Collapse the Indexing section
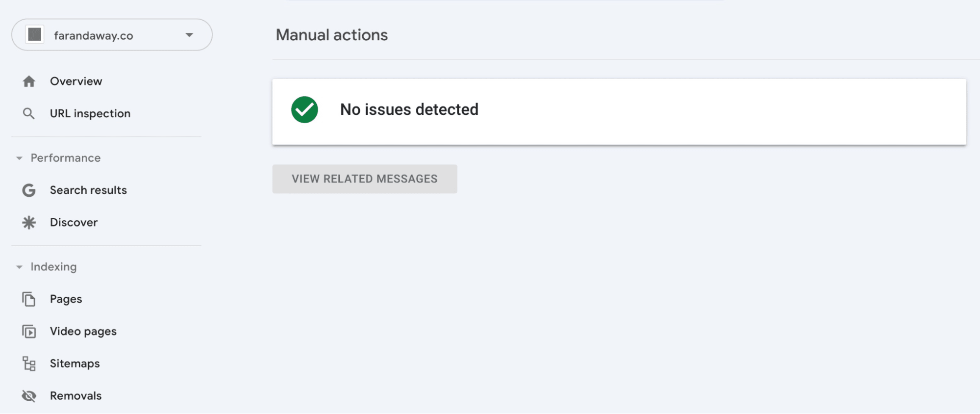This screenshot has width=980, height=414. click(20, 267)
